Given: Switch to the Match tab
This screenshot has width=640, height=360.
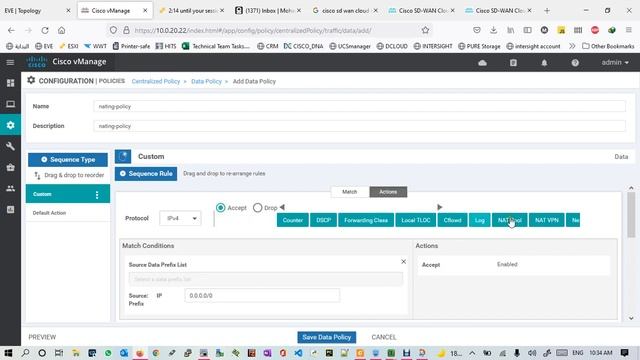Looking at the screenshot, I should [349, 192].
